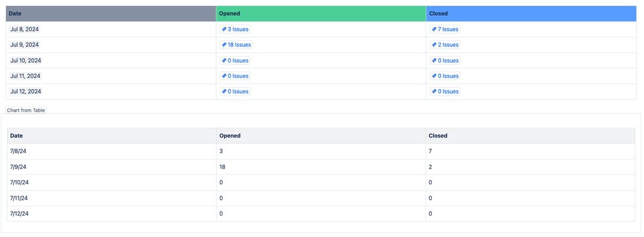Click Opened value '0' in 7/12/24 row
The image size is (644, 237).
pyautogui.click(x=221, y=214)
